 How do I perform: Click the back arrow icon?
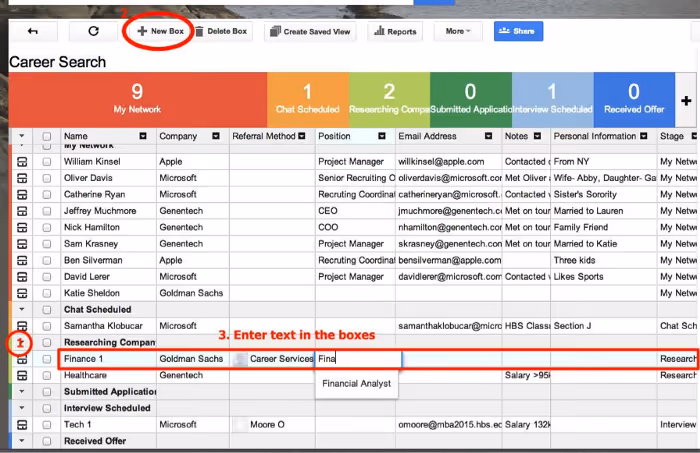pos(33,31)
